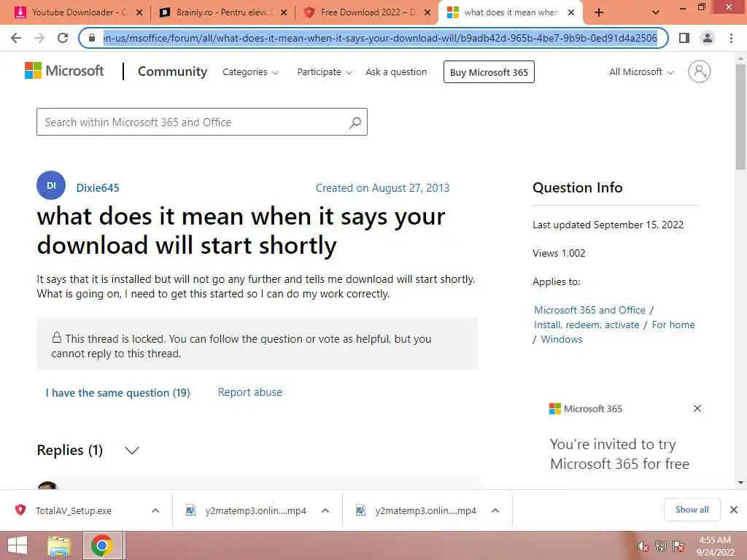
Task: Switch to Brainly.ro tab
Action: tap(222, 12)
